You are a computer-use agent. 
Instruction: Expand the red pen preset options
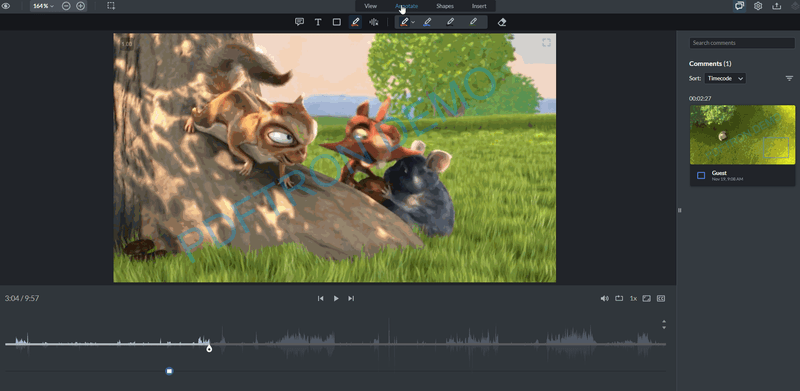(413, 22)
